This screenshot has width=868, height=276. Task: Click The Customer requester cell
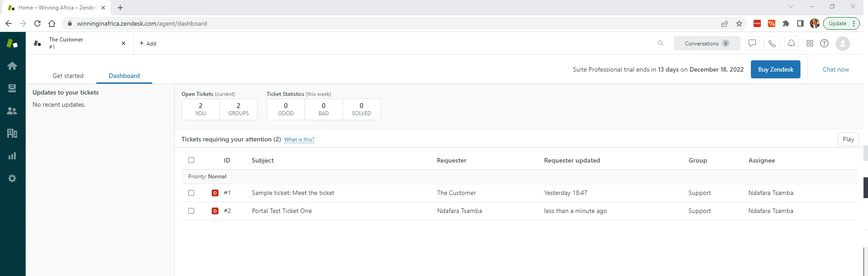coord(456,193)
